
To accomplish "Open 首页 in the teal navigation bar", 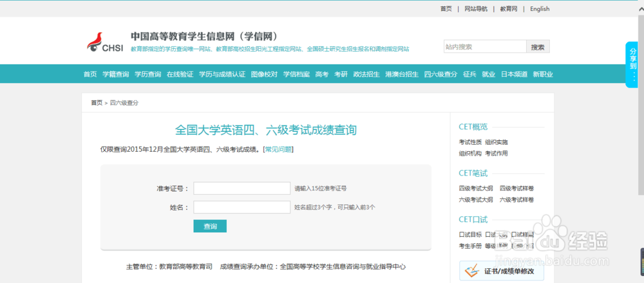I will coord(90,74).
